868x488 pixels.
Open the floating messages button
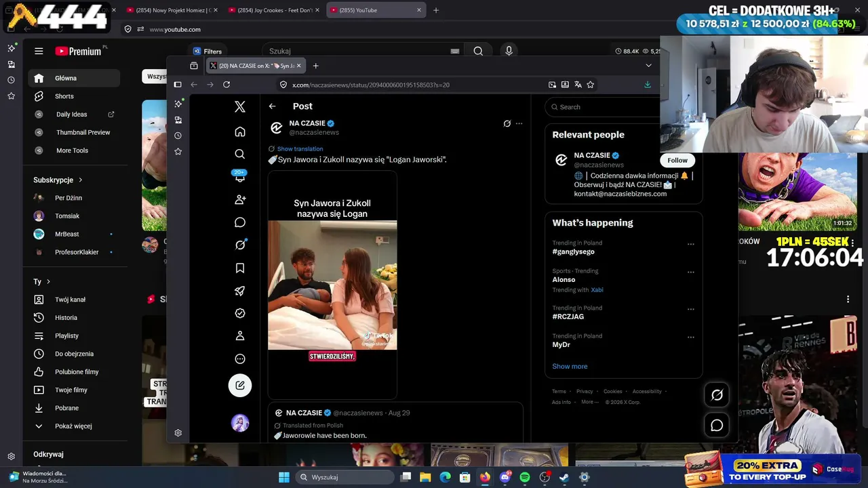[x=717, y=426]
